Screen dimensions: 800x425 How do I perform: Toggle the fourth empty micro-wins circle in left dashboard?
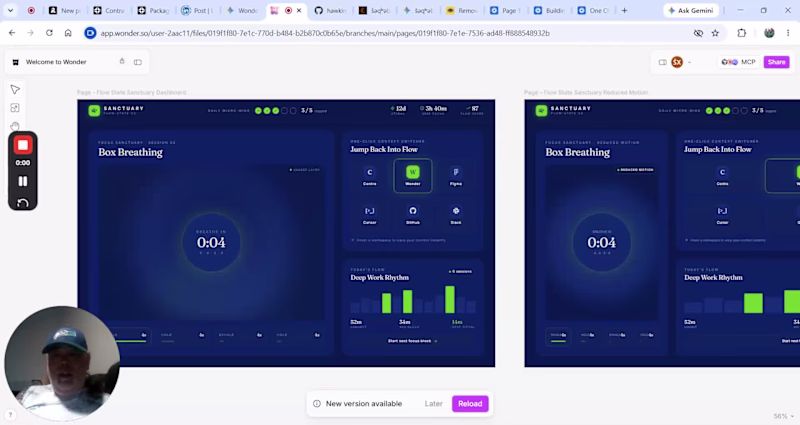tap(284, 111)
